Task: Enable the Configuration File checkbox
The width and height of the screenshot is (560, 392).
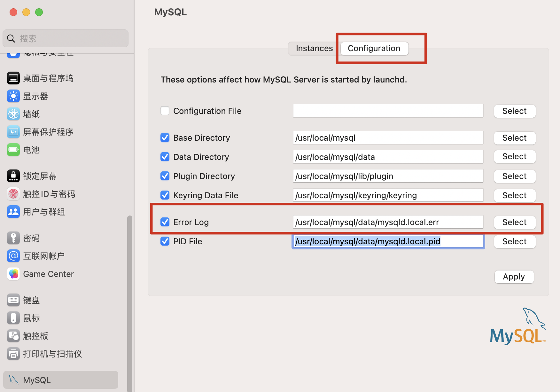Action: click(165, 111)
